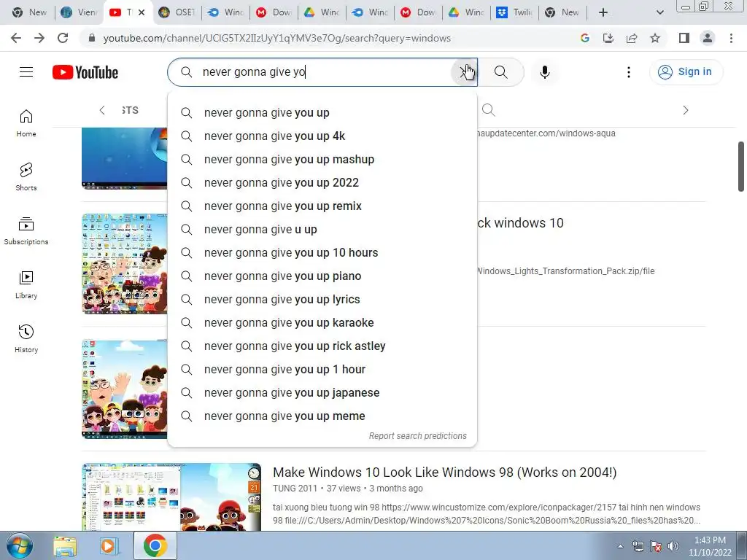Click the Sign in button
Image resolution: width=747 pixels, height=560 pixels.
click(x=686, y=72)
